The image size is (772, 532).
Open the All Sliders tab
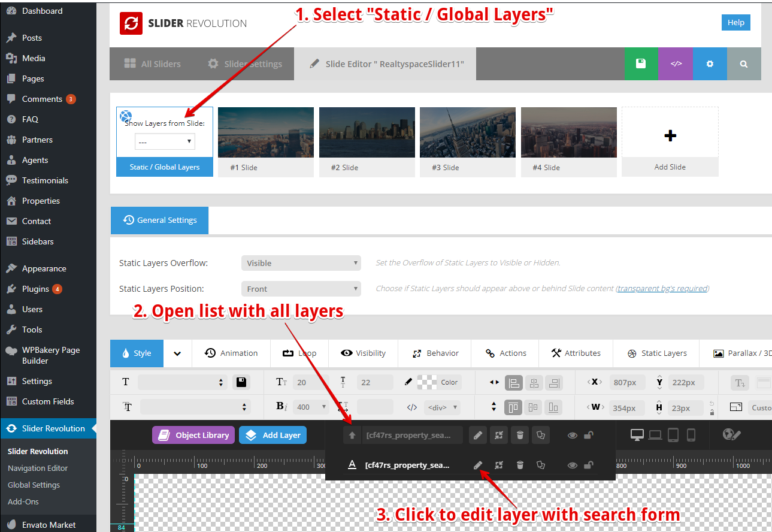[152, 64]
